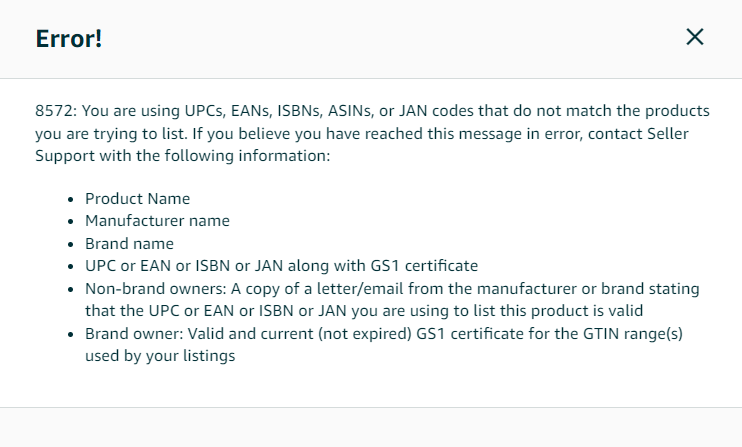Viewport: 742px width, 447px height.
Task: Click the bullet dot beside Manufacturer name
Action: (x=71, y=222)
